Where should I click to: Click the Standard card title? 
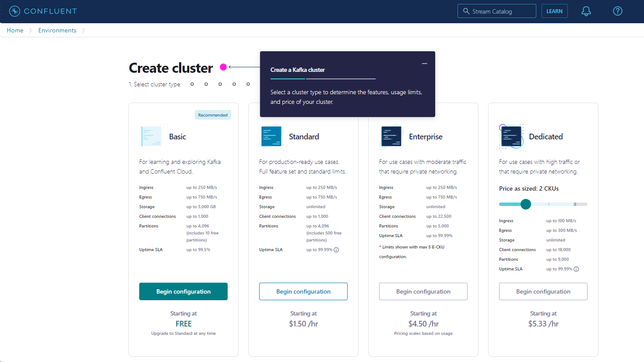pos(304,137)
